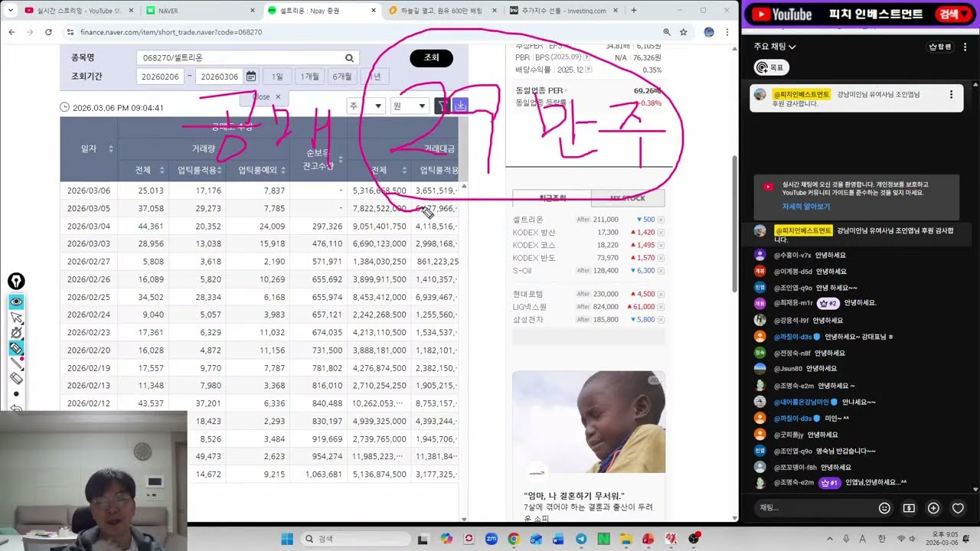980x551 pixels.
Task: Expand the 주요 채팅 chat mode dropdown
Action: pyautogui.click(x=775, y=47)
